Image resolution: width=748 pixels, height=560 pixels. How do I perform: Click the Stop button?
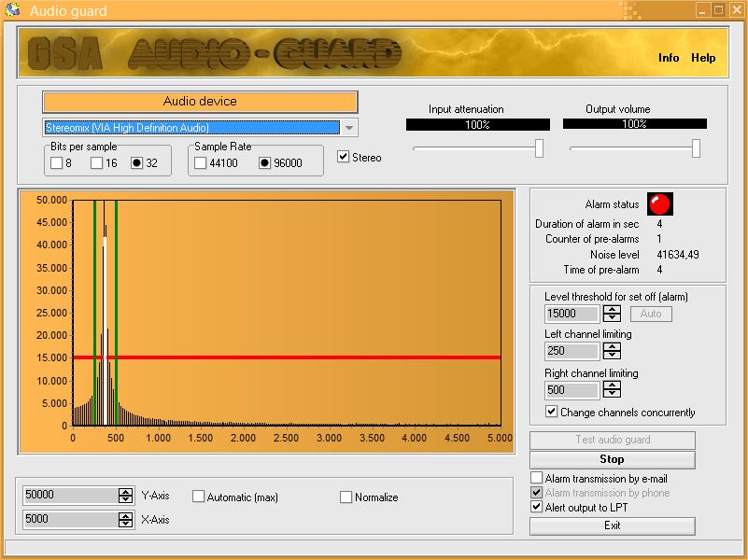[612, 459]
